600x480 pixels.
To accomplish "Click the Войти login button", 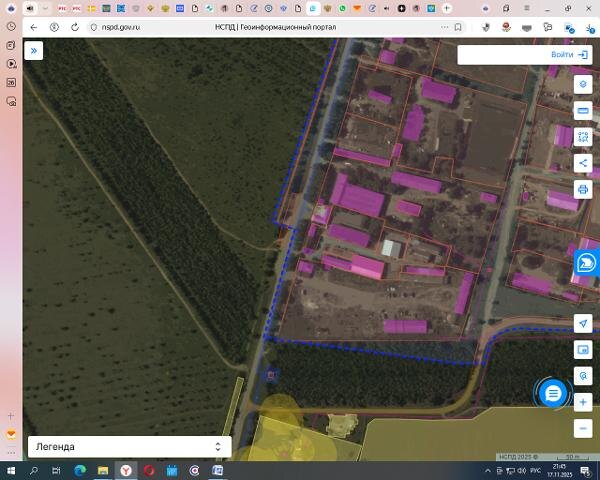I will tap(569, 55).
